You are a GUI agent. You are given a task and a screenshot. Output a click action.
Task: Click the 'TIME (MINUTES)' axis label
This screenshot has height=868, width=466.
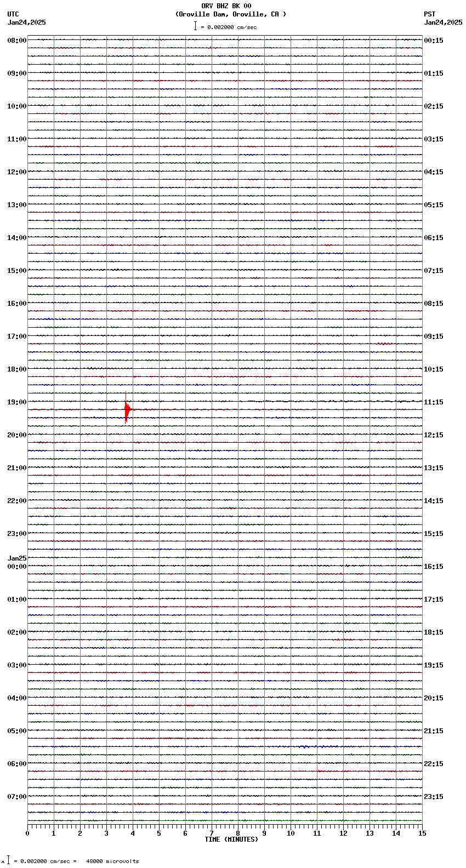[x=231, y=840]
